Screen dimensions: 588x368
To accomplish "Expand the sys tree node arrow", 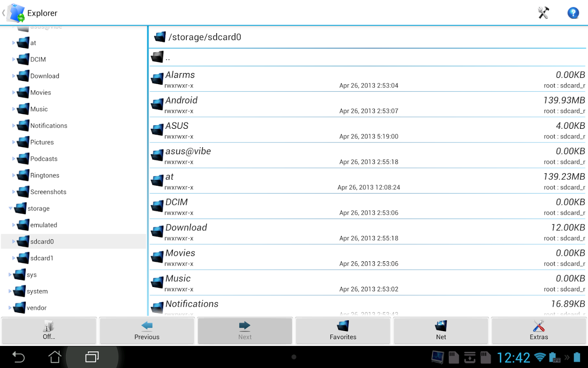I will 10,274.
